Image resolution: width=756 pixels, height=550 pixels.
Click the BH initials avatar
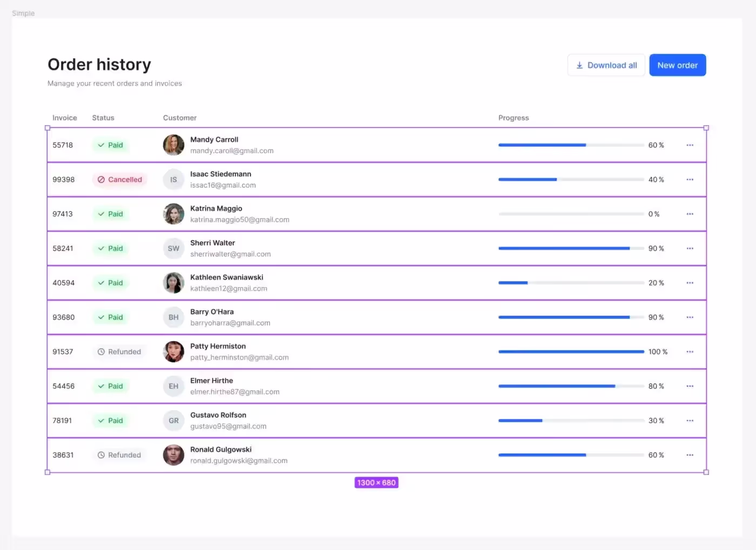[x=173, y=317]
